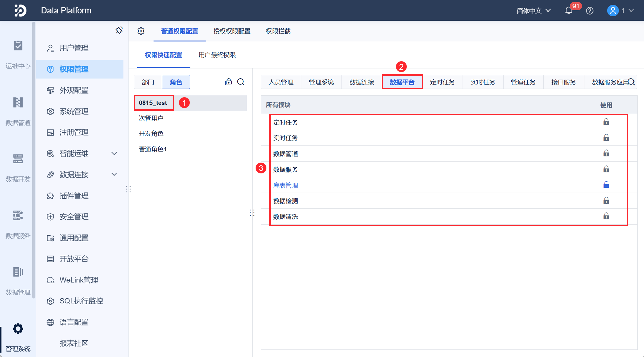Open 数据管道 in the left rail
This screenshot has height=357, width=644.
click(x=18, y=111)
